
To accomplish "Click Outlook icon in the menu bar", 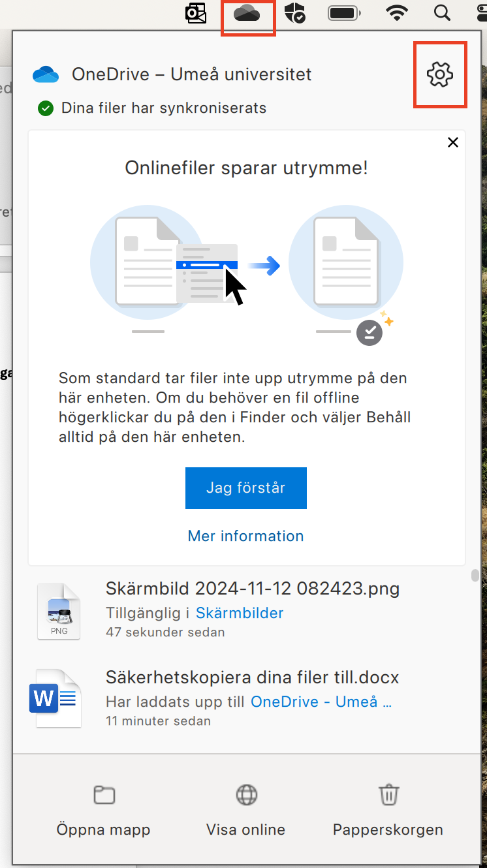I will (x=196, y=13).
